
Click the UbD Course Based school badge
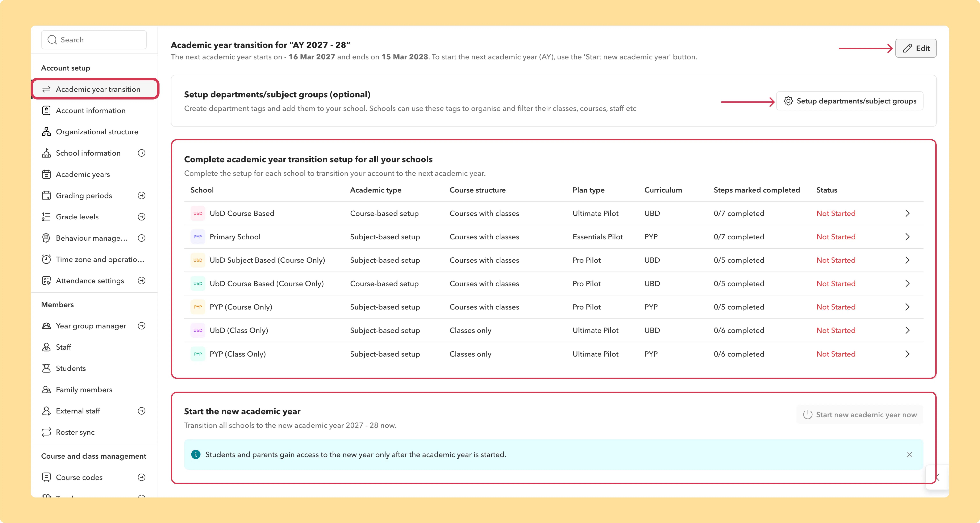198,213
